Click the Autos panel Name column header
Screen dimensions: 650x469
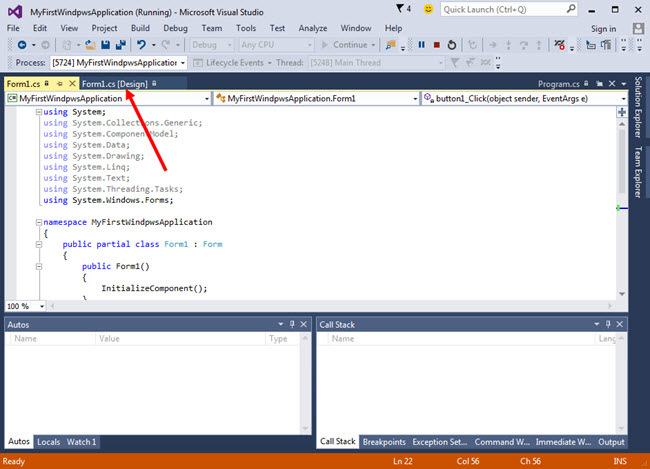(52, 338)
